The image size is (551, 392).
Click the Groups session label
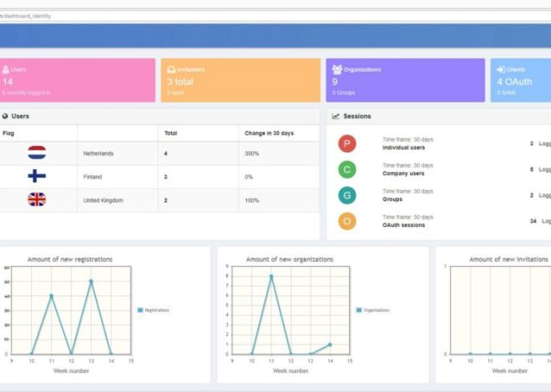(392, 199)
